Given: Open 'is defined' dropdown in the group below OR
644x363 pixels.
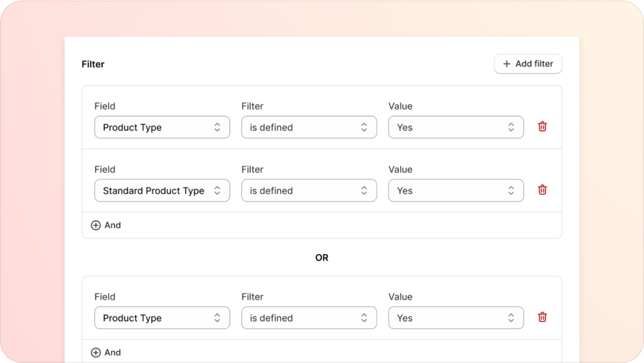Looking at the screenshot, I should (x=309, y=318).
